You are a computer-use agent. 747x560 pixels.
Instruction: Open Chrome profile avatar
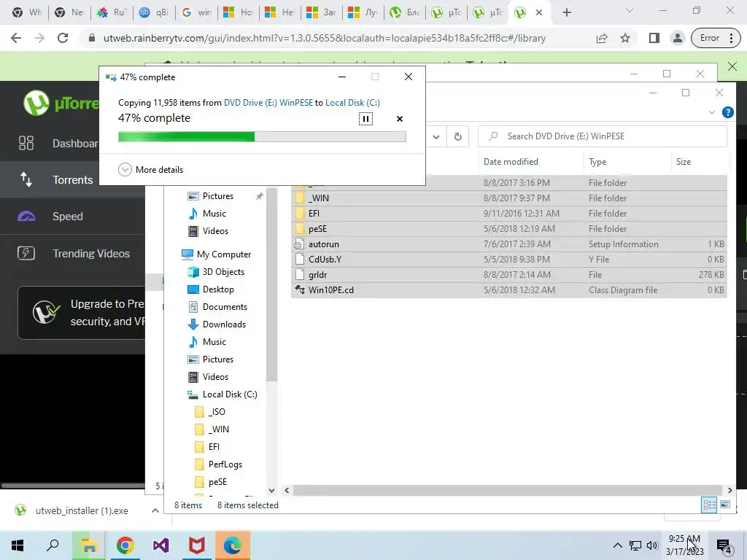point(677,38)
